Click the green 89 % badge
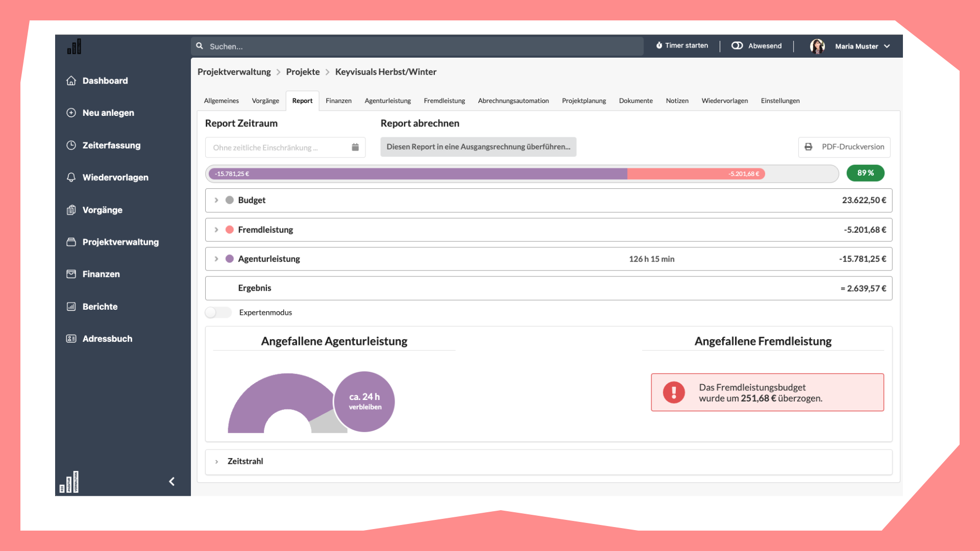This screenshot has height=551, width=980. tap(866, 173)
